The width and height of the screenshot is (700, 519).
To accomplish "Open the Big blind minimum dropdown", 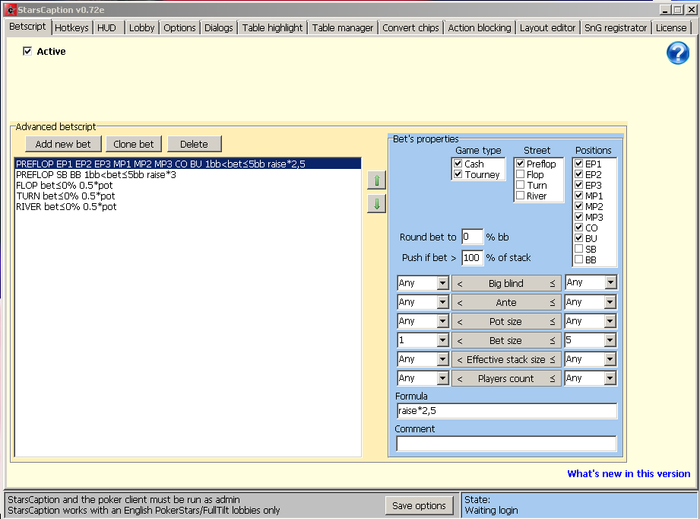I will pos(442,283).
